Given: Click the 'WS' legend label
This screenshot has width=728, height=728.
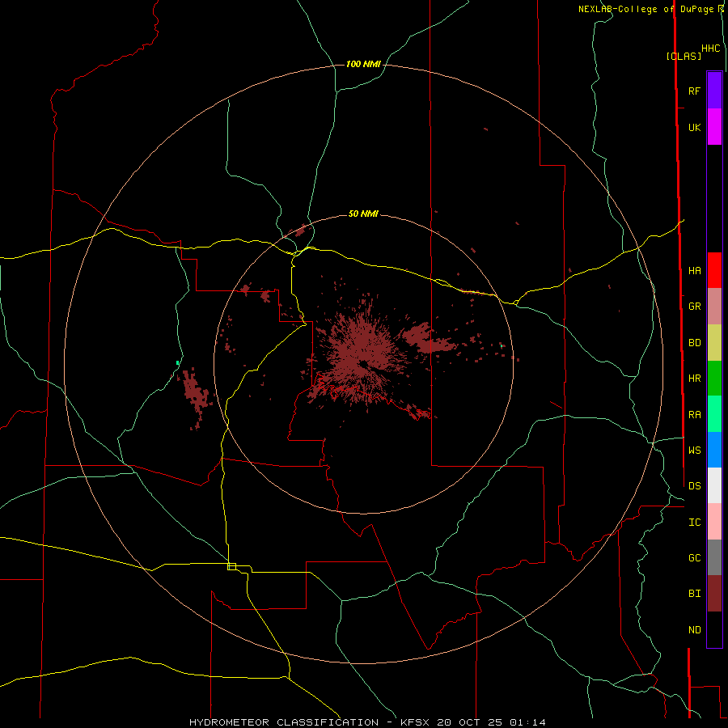Looking at the screenshot, I should point(694,451).
